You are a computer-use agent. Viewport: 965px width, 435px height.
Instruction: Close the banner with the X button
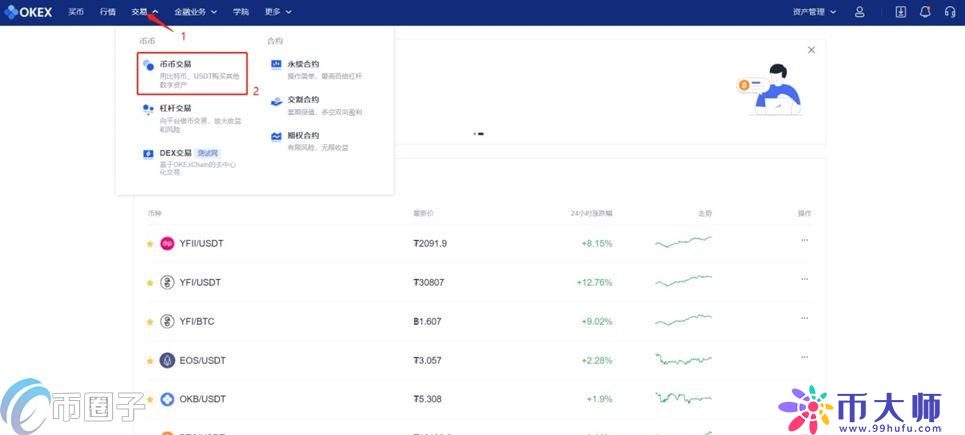pyautogui.click(x=811, y=50)
